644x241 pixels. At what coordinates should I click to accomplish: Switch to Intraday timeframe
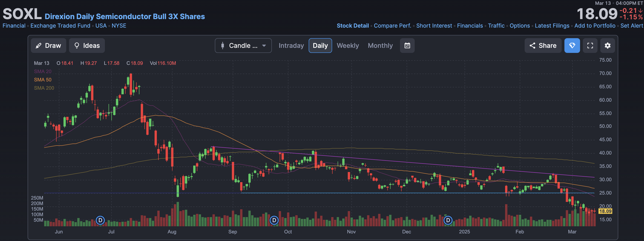point(291,46)
